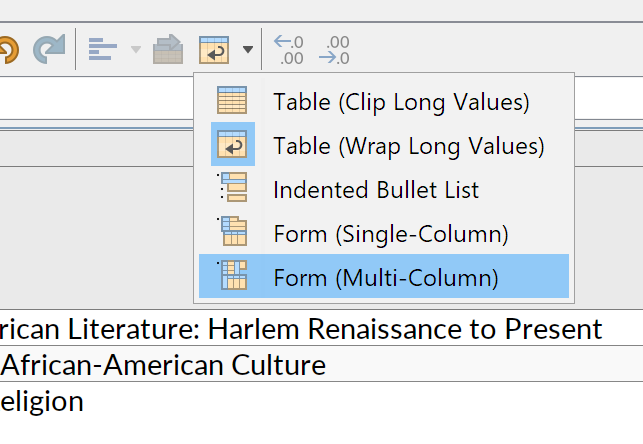Click the grayed export table icon
The height and width of the screenshot is (444, 643).
pyautogui.click(x=168, y=49)
